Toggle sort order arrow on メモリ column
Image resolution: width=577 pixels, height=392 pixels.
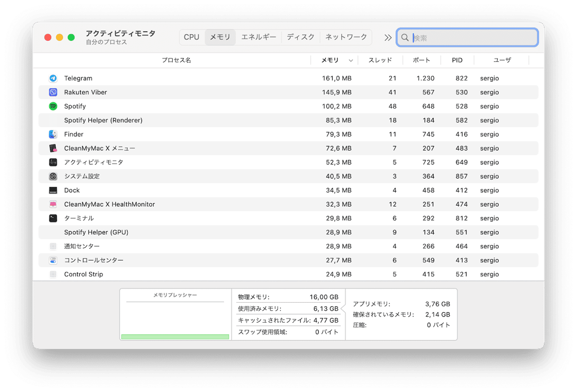coord(351,61)
